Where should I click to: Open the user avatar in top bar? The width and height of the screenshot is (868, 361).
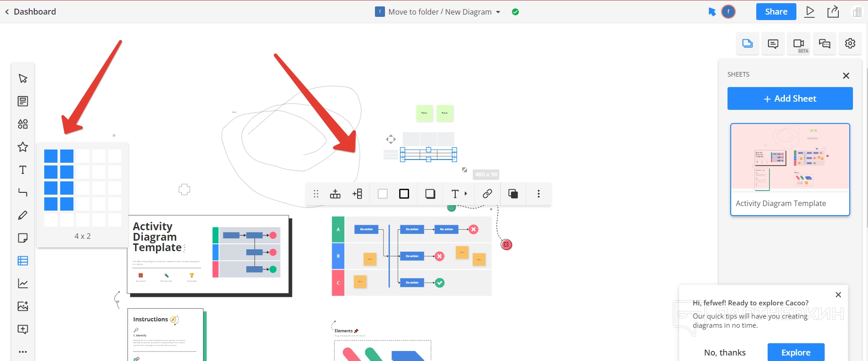728,12
